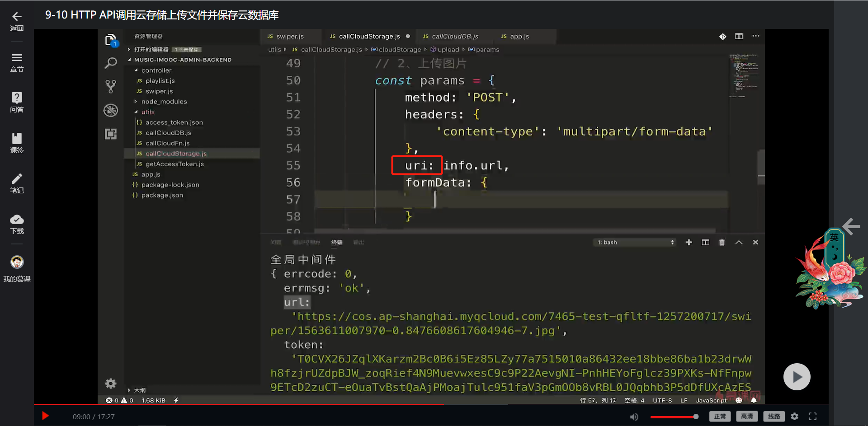Maximize terminal panel with up chevron

tap(739, 243)
